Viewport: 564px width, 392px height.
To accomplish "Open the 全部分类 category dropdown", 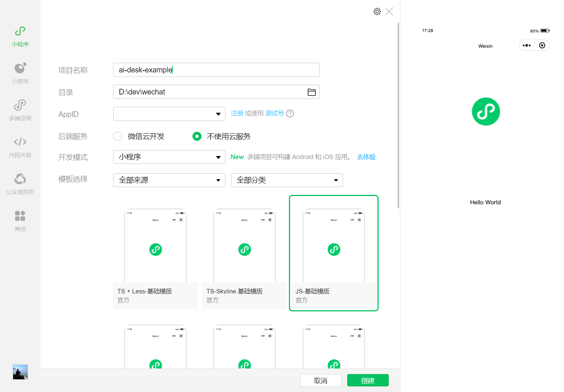I will (287, 180).
